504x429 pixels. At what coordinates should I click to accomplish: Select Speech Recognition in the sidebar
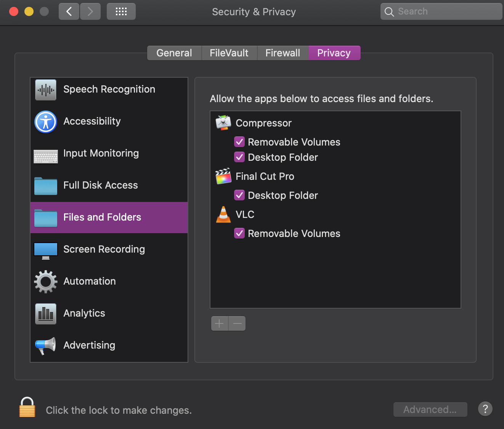[109, 90]
